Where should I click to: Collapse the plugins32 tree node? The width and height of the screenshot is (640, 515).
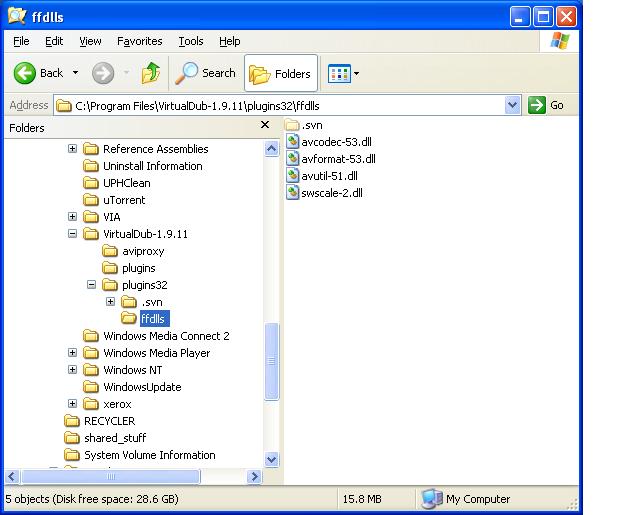tap(92, 285)
